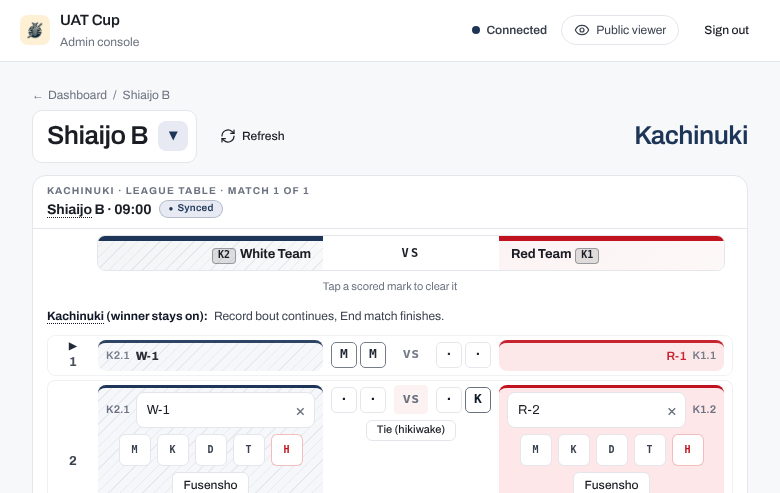
Task: Score D for white W-1 in bout 2
Action: click(x=210, y=450)
